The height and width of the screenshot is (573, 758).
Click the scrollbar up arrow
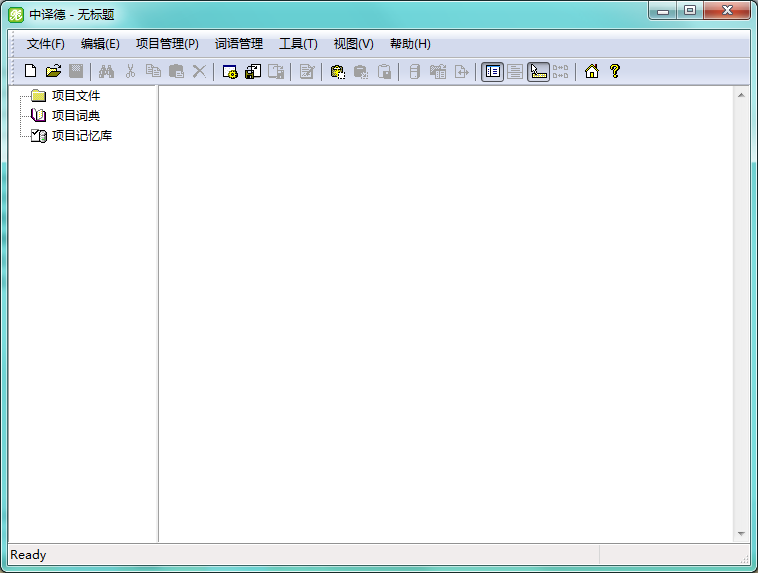pyautogui.click(x=741, y=95)
